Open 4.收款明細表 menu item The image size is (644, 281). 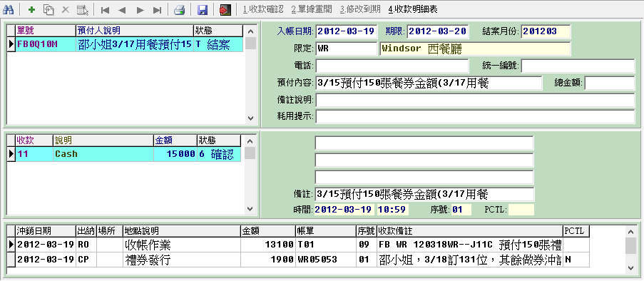point(412,9)
